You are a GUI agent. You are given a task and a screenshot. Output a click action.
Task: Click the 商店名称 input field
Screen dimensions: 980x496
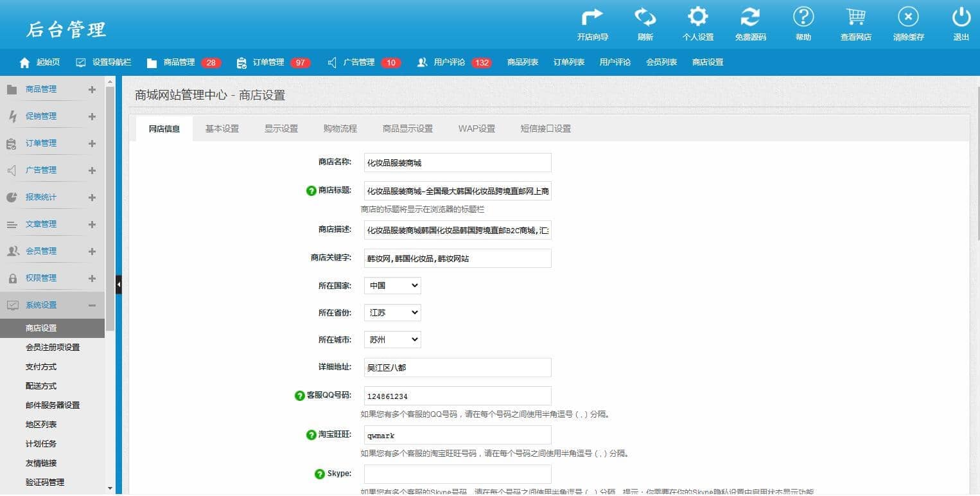click(x=457, y=163)
